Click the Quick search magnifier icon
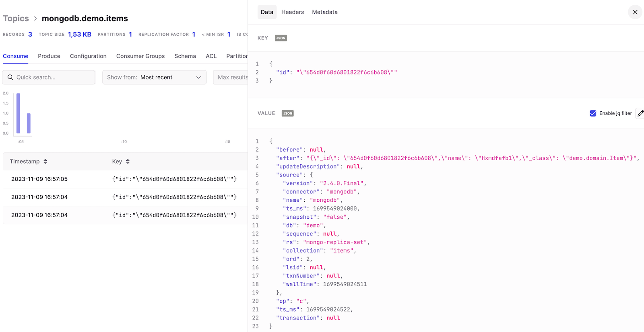The width and height of the screenshot is (644, 332). (x=10, y=77)
